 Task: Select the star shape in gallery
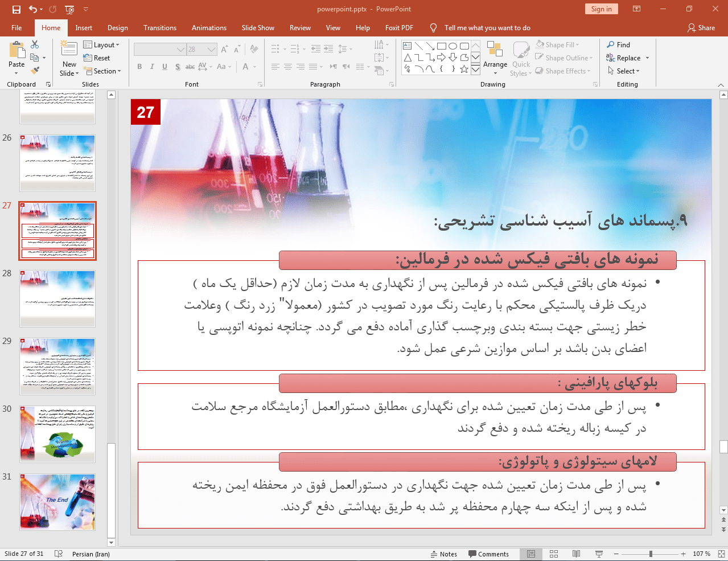pos(464,69)
